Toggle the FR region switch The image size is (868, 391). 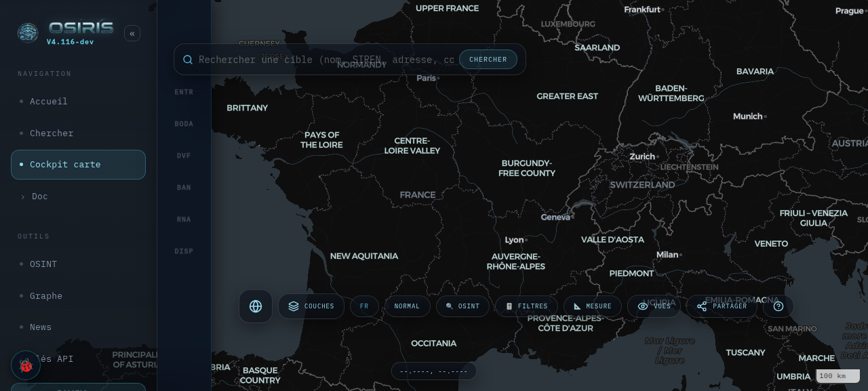click(364, 306)
